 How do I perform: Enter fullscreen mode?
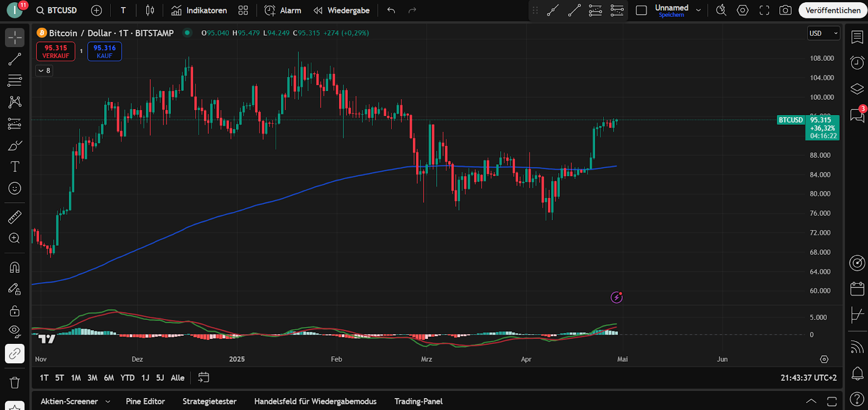tap(764, 10)
